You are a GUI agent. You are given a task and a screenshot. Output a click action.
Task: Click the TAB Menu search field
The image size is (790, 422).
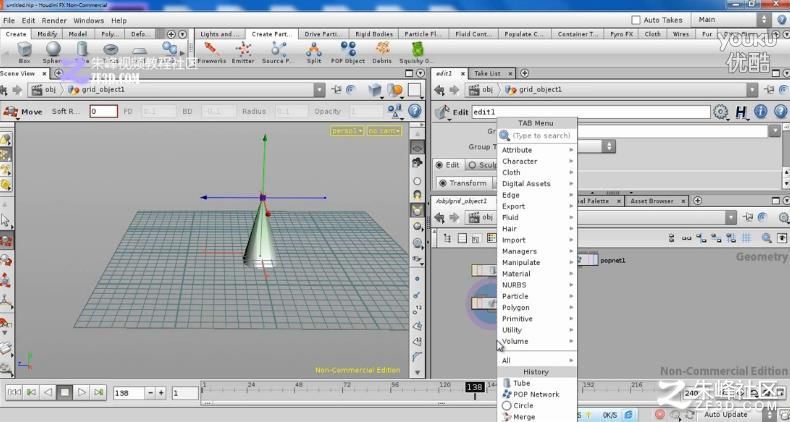point(537,135)
